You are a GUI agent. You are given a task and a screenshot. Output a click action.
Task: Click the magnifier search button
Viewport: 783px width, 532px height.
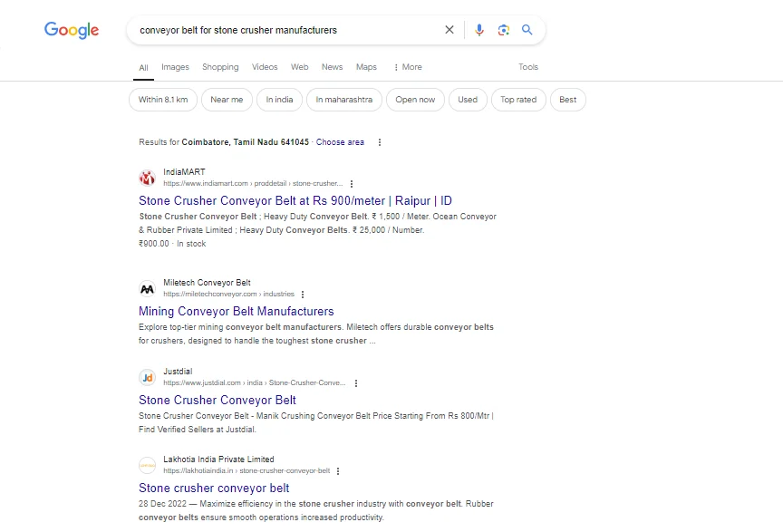coord(527,30)
